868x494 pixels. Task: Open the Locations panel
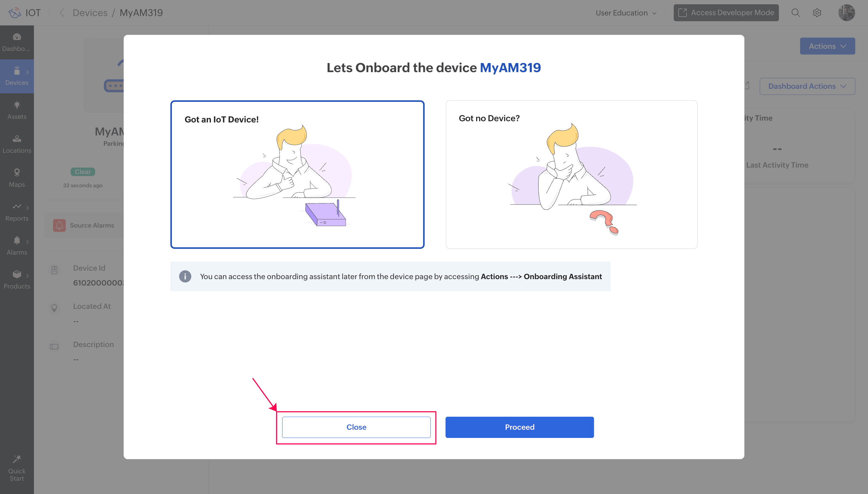click(x=17, y=144)
